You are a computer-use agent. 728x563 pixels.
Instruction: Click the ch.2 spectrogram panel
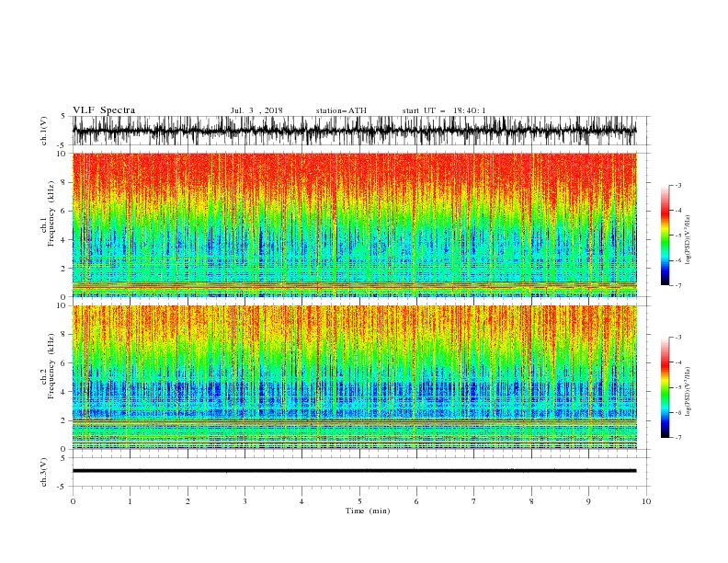coord(354,377)
